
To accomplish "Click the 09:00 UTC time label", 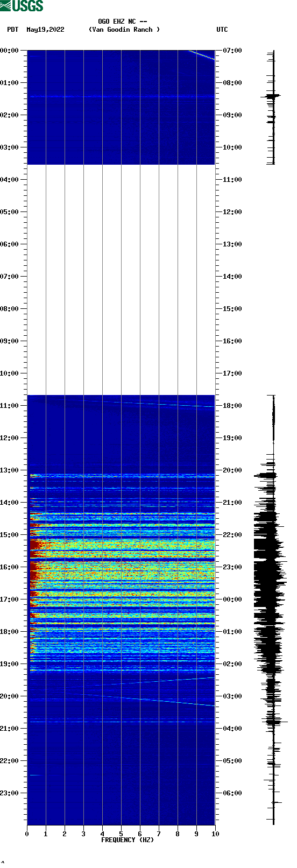I will (232, 115).
